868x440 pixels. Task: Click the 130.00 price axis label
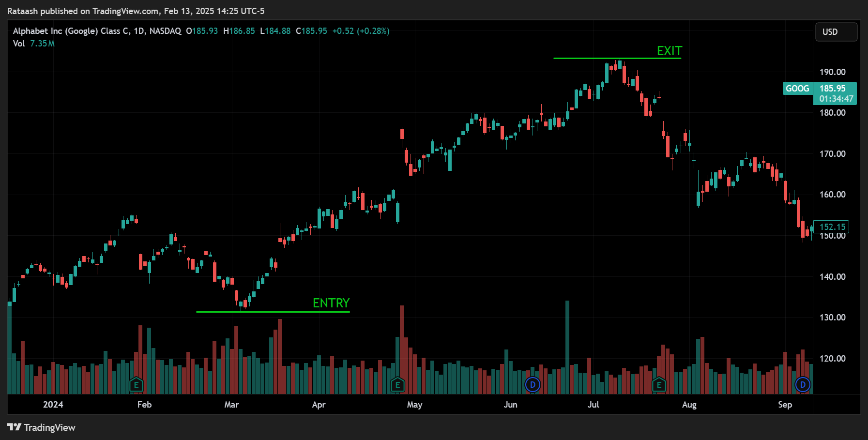pyautogui.click(x=833, y=318)
